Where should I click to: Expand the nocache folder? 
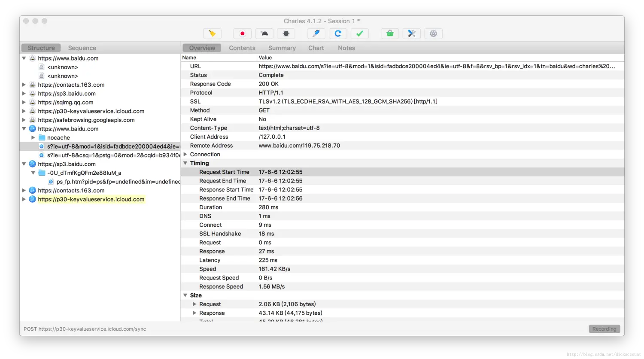coord(33,137)
